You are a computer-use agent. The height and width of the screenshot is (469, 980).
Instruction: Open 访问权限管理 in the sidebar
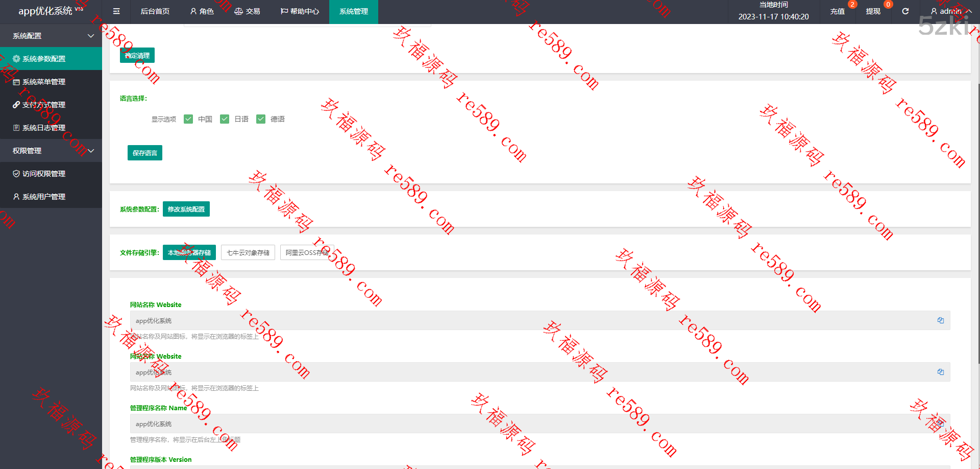click(x=44, y=174)
